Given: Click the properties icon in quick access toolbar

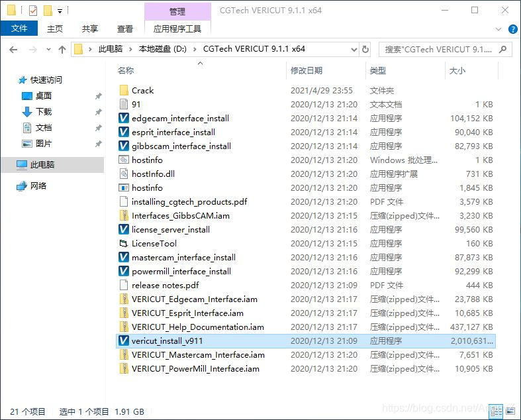Looking at the screenshot, I should [33, 11].
